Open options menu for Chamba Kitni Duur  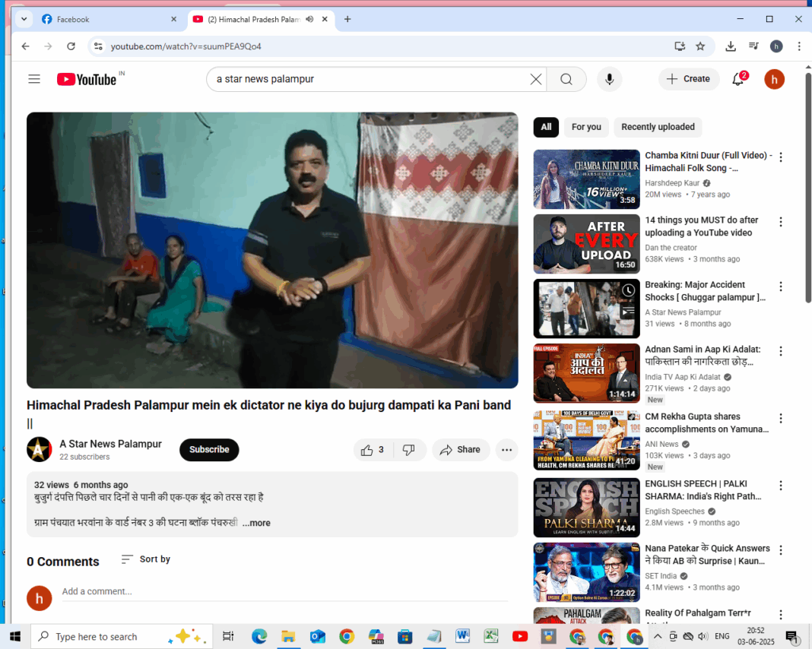780,157
